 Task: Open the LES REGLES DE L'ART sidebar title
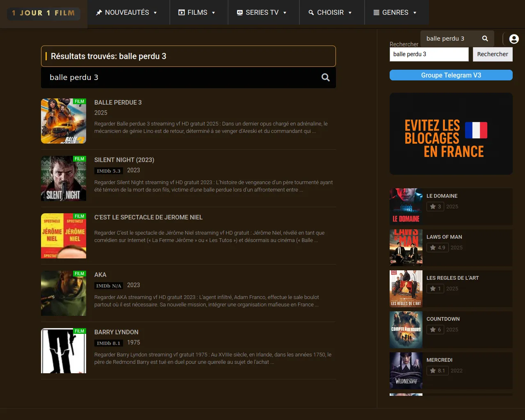453,278
